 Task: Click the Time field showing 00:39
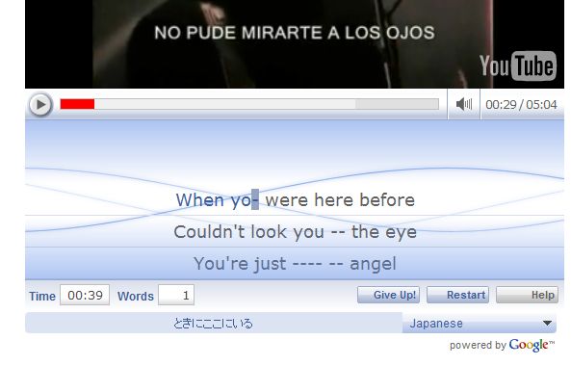(x=85, y=295)
